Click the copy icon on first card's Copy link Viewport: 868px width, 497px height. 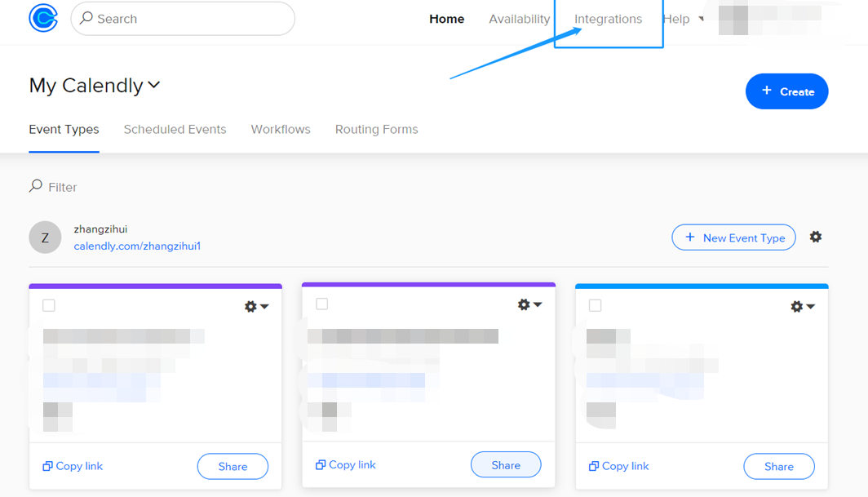pos(47,466)
